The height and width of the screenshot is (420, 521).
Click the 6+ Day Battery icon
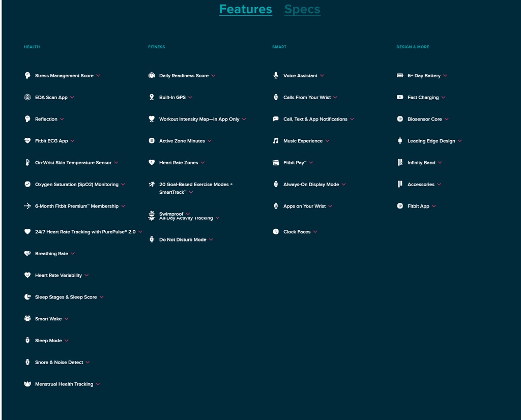[x=400, y=75]
